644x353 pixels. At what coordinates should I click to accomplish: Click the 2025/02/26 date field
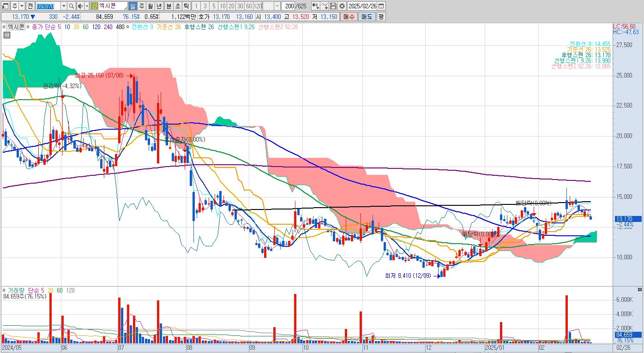coord(362,6)
